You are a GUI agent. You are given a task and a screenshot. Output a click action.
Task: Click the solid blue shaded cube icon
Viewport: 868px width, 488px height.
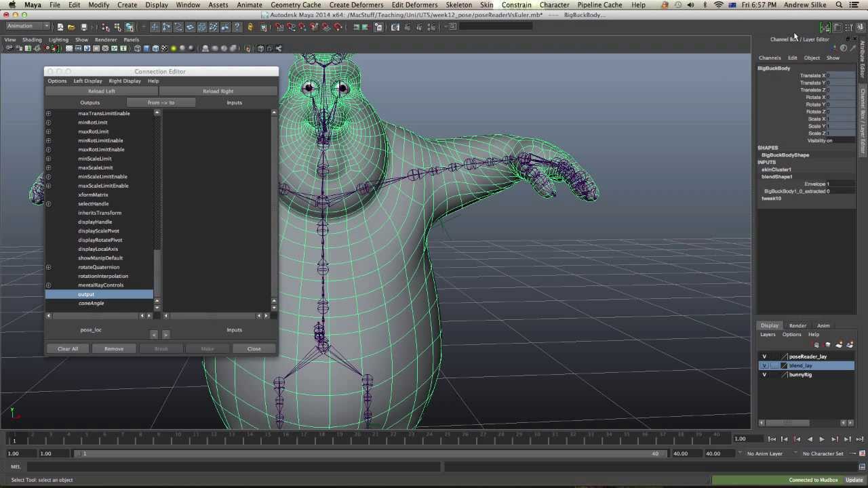pyautogui.click(x=146, y=48)
